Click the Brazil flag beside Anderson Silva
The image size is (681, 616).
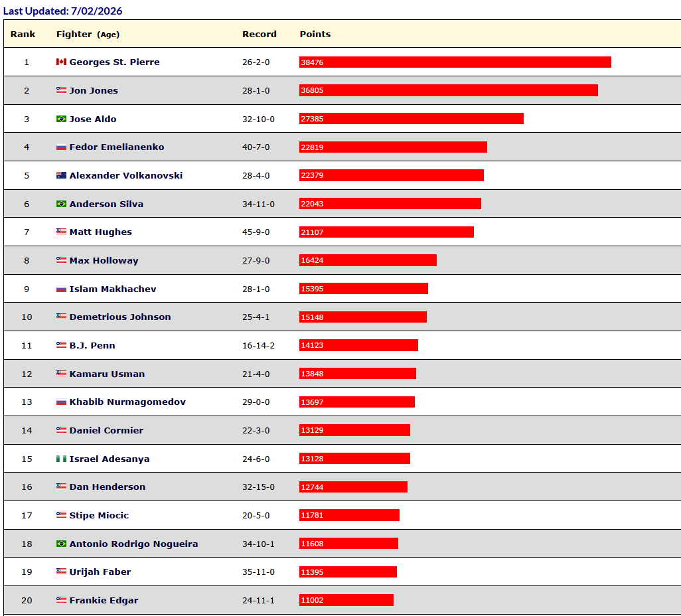61,204
